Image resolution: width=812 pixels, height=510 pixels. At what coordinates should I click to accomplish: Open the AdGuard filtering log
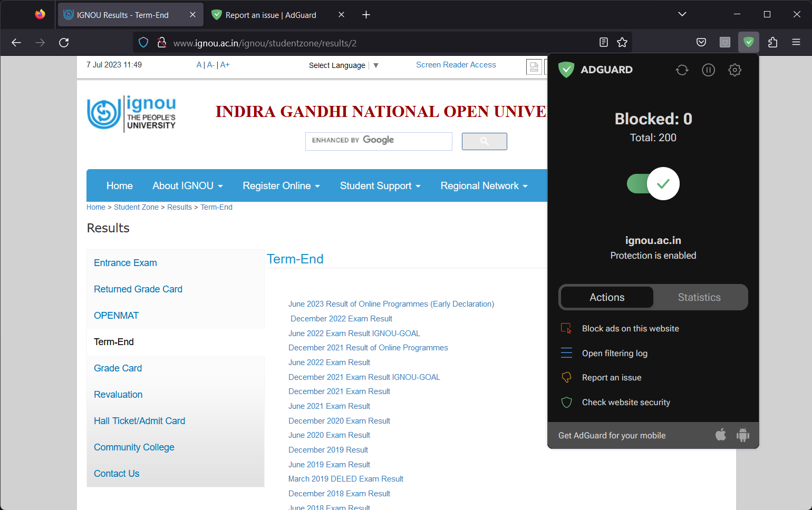tap(614, 353)
